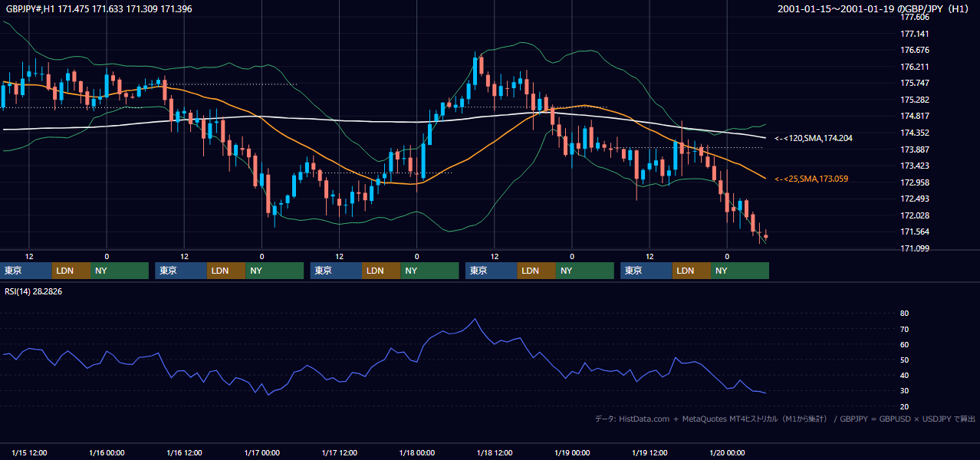Click the 1/16 00:00 date label
980x460 pixels.
click(107, 452)
